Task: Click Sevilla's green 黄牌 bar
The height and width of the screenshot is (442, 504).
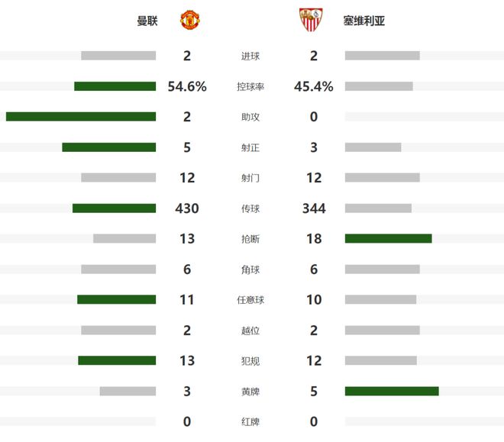Action: point(392,391)
